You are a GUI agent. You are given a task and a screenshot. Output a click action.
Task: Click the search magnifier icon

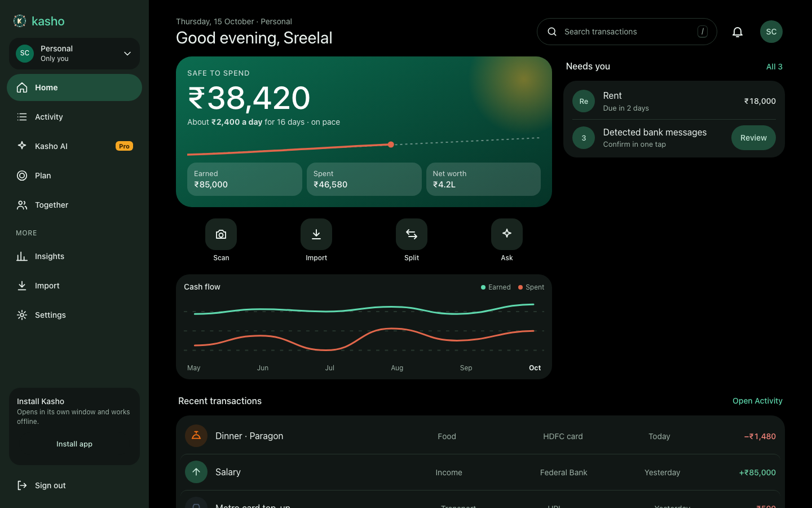pos(552,32)
